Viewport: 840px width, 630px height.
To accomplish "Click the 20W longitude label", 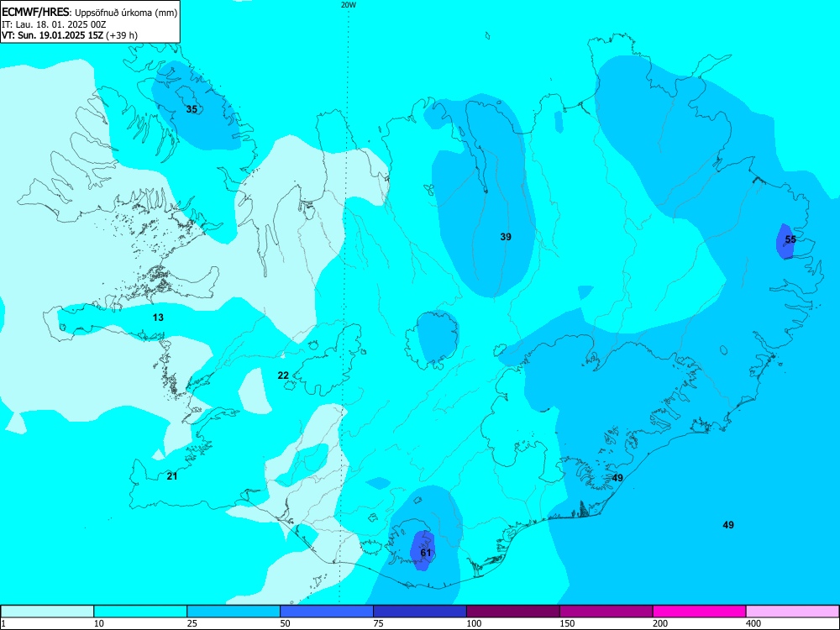I will tap(349, 5).
